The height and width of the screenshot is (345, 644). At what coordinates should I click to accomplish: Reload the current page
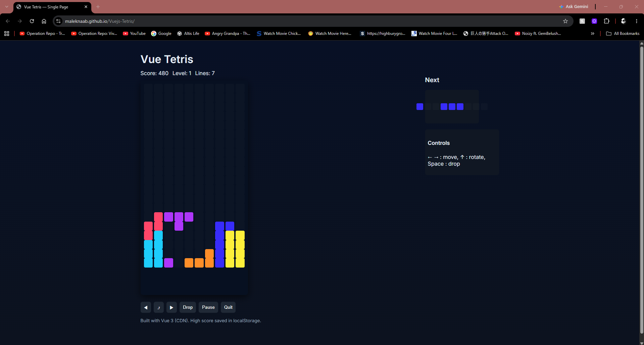32,21
